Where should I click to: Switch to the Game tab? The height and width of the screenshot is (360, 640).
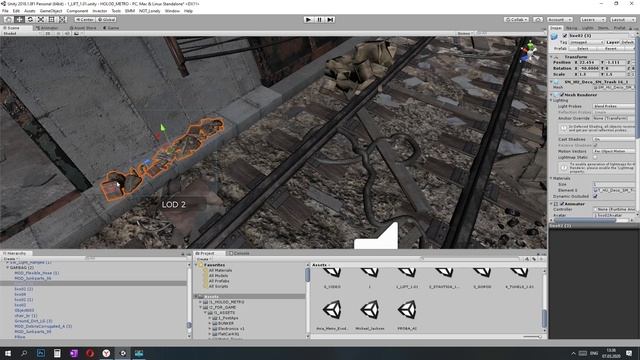coord(111,28)
